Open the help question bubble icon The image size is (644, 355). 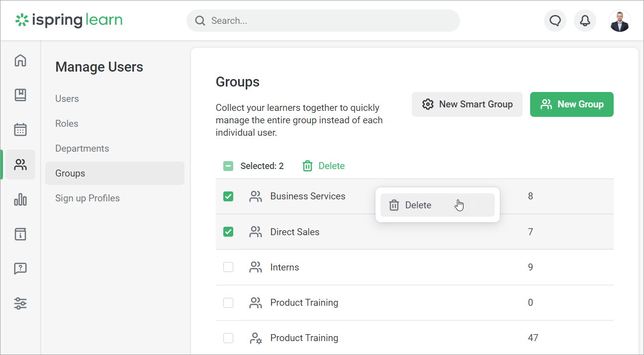pos(20,268)
